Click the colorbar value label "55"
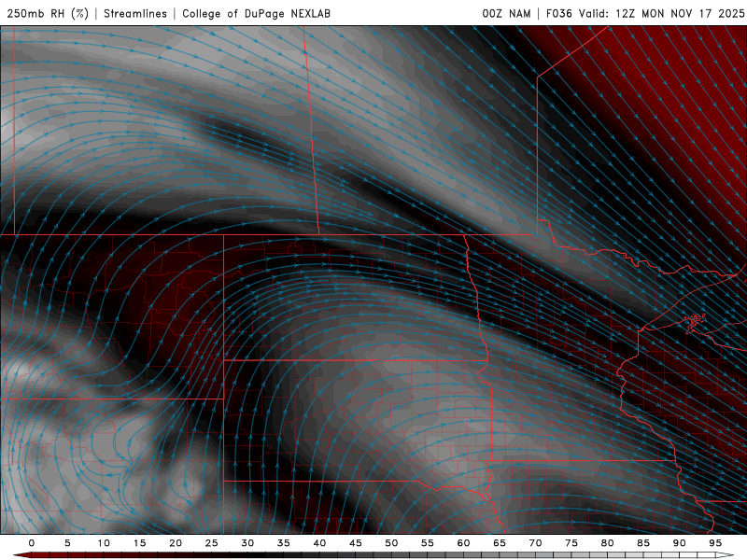Viewport: 747px width, 560px height. click(x=428, y=543)
